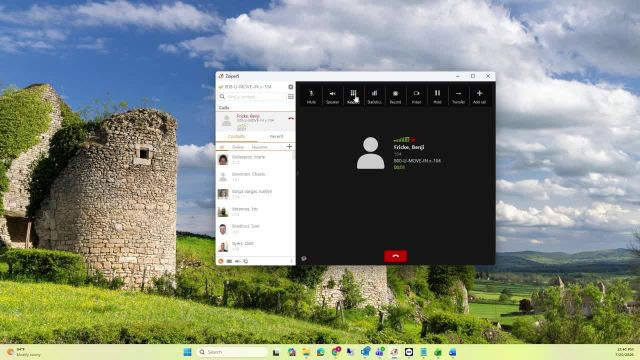End Fricke, Benji call from Calls list
Viewport: 640px width, 360px height.
point(291,118)
